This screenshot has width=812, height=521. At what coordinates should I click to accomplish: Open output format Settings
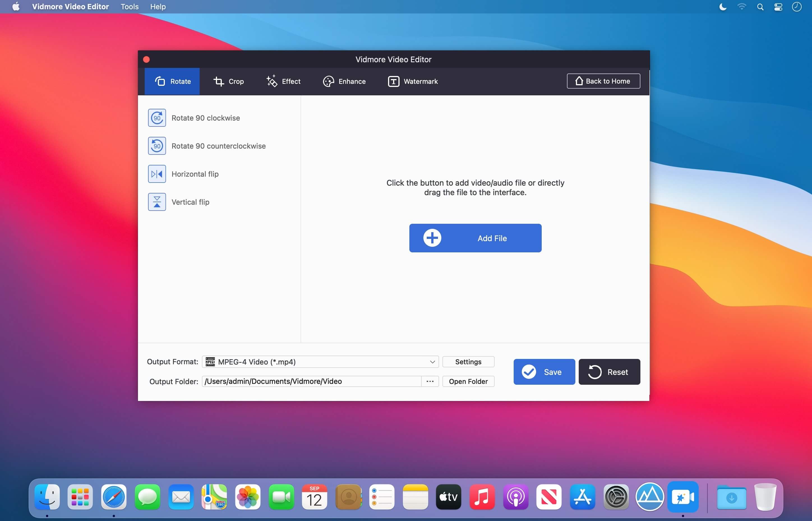(468, 362)
